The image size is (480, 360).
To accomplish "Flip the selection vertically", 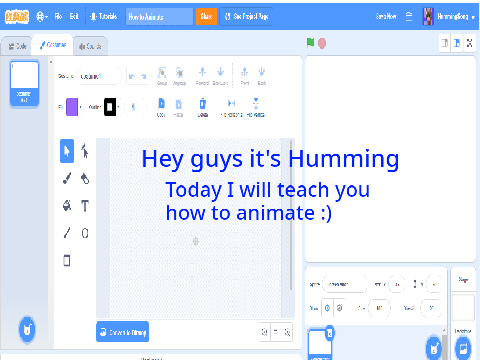I will (256, 107).
